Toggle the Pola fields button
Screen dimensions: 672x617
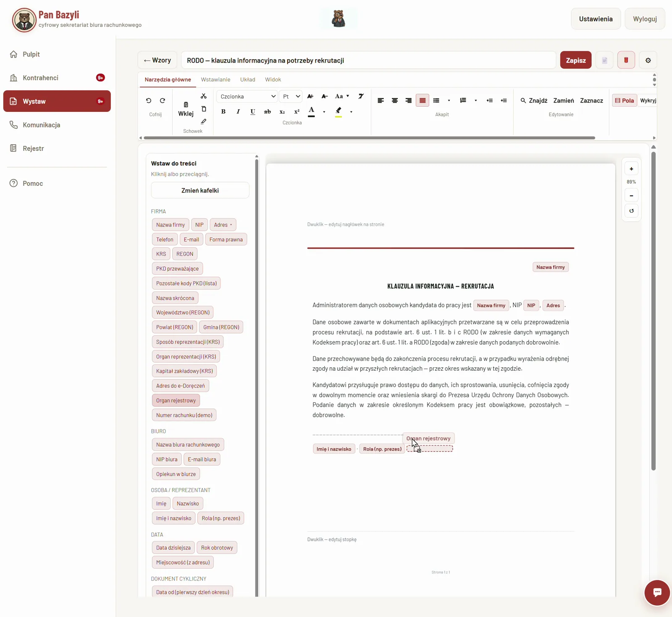tap(624, 100)
